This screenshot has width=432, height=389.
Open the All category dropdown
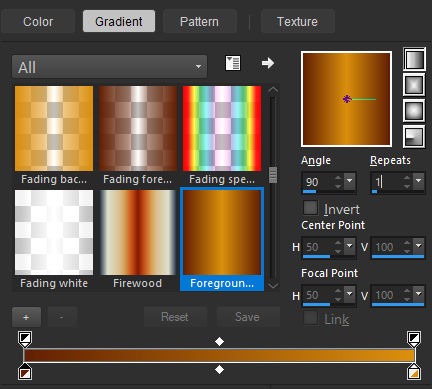pyautogui.click(x=109, y=67)
